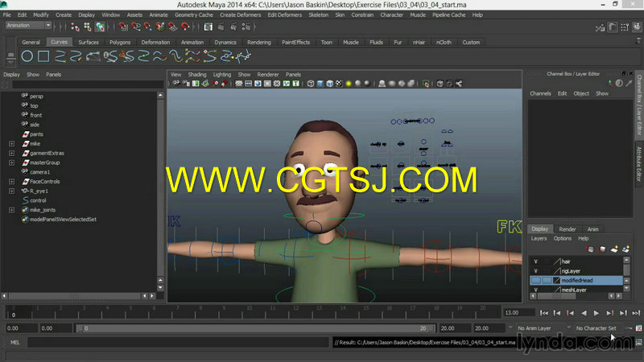The image size is (644, 362).
Task: Expand the FaceControls node in outliner
Action: pyautogui.click(x=11, y=182)
